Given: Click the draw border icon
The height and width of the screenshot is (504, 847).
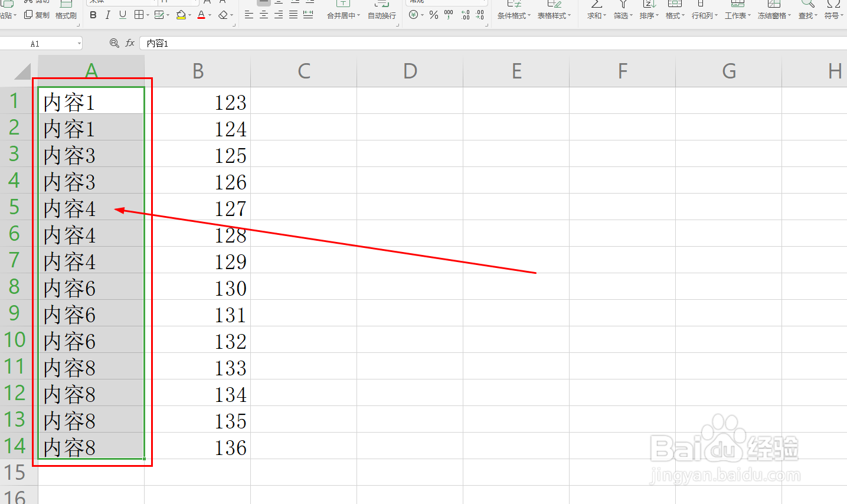Looking at the screenshot, I should coord(159,15).
